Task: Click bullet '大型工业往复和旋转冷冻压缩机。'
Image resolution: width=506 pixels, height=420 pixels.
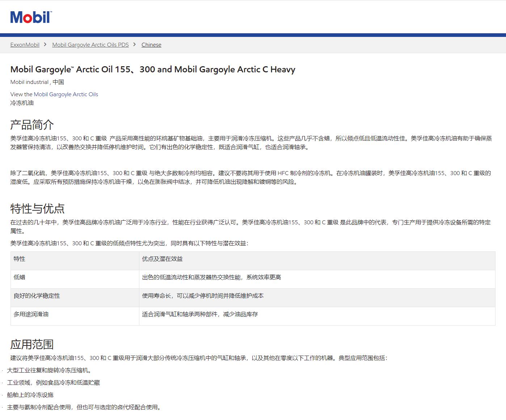Action: pyautogui.click(x=50, y=370)
